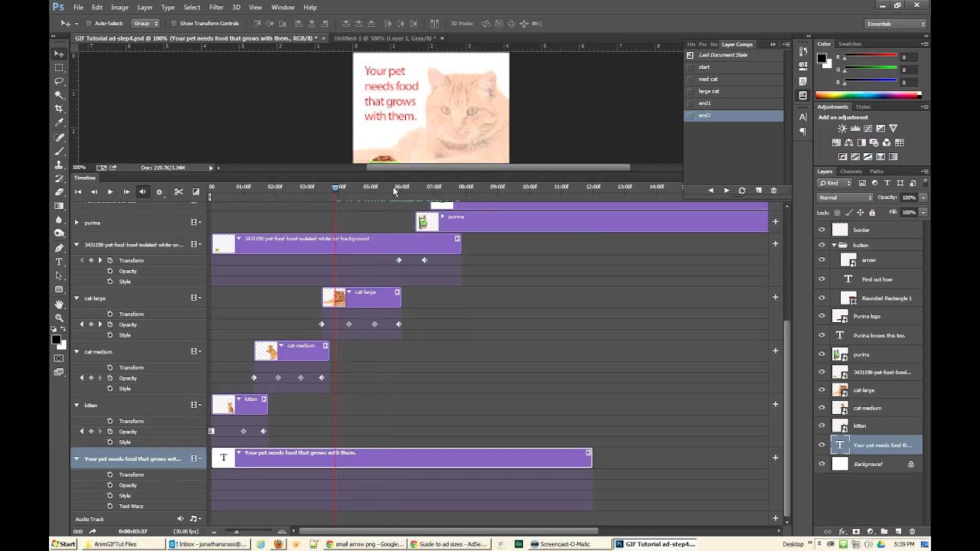
Task: Toggle visibility of cat-large layer
Action: pyautogui.click(x=822, y=390)
